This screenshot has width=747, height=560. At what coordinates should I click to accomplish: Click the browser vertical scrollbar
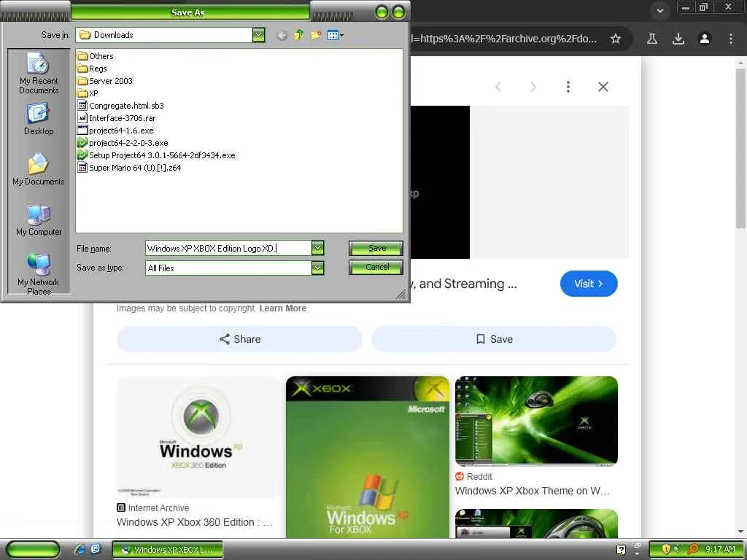point(740,147)
